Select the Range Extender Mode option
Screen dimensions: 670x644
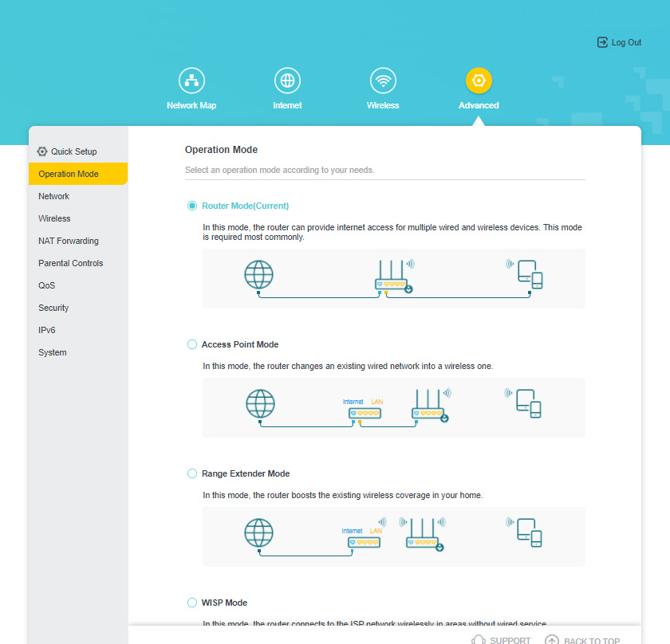pyautogui.click(x=192, y=473)
